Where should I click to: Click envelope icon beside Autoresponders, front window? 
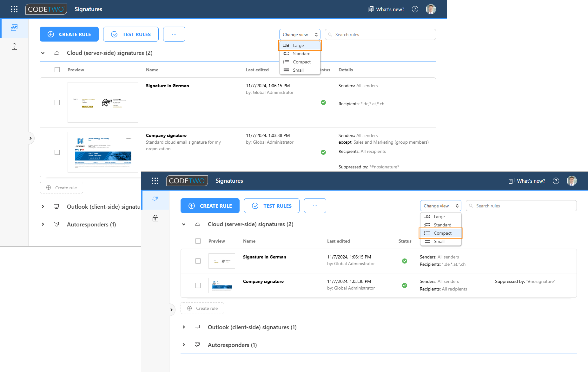point(197,345)
